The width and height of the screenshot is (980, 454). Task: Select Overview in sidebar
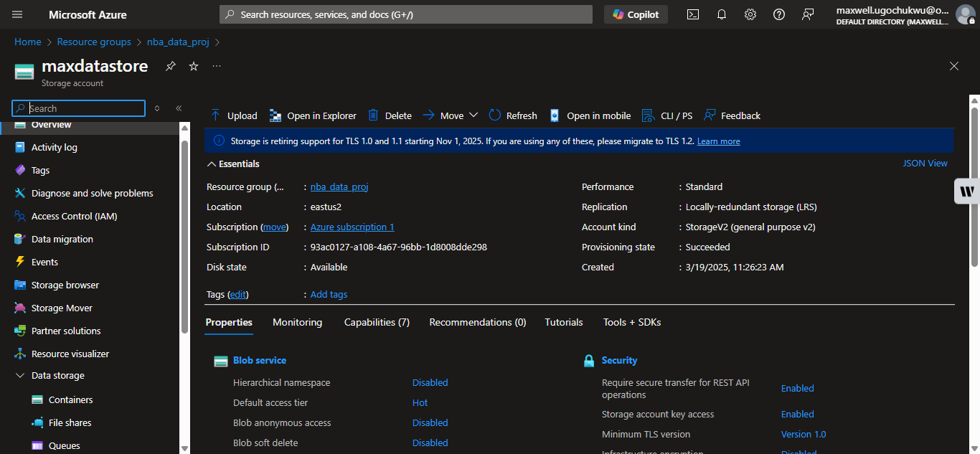(x=51, y=126)
